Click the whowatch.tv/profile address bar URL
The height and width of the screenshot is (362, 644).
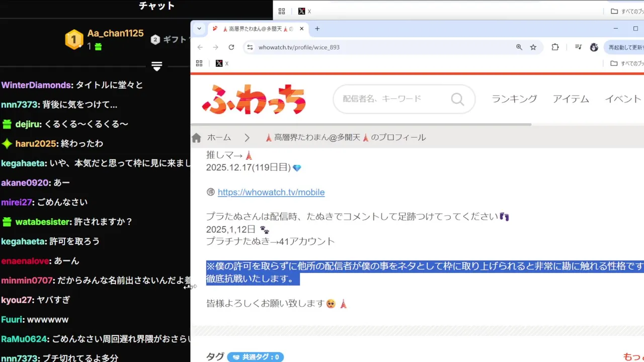pos(299,47)
